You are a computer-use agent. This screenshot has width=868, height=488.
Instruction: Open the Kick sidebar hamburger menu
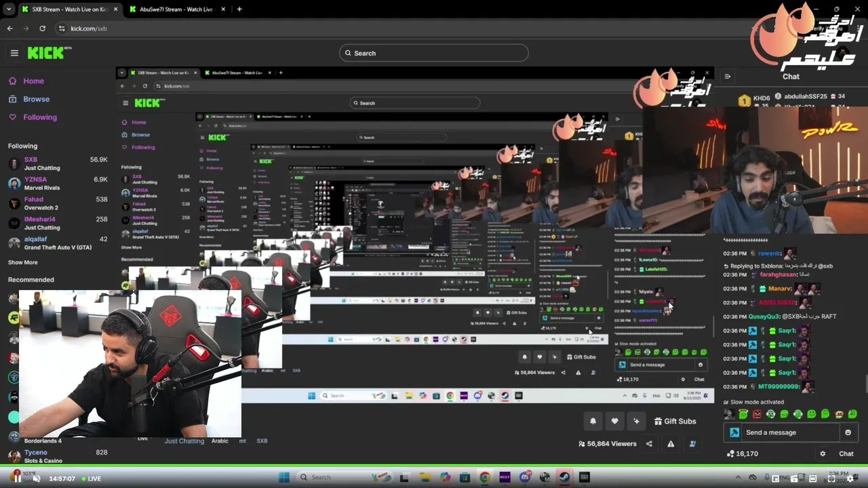click(14, 53)
